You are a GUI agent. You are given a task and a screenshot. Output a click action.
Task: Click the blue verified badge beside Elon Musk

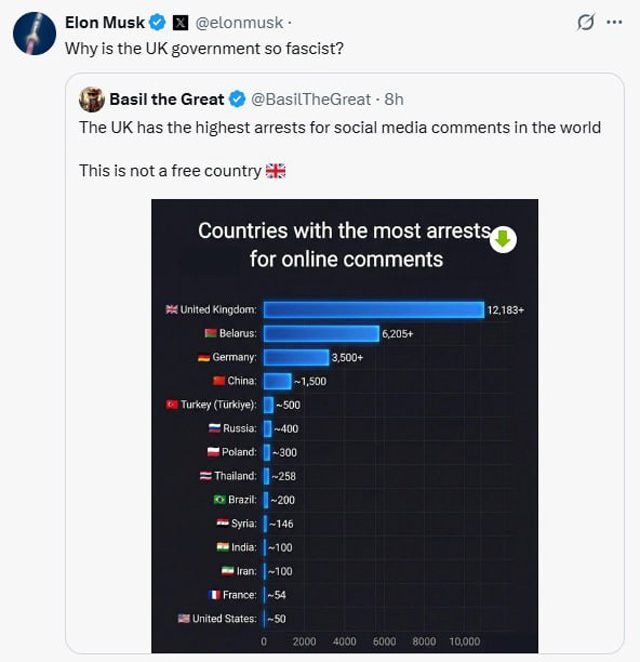pos(158,22)
